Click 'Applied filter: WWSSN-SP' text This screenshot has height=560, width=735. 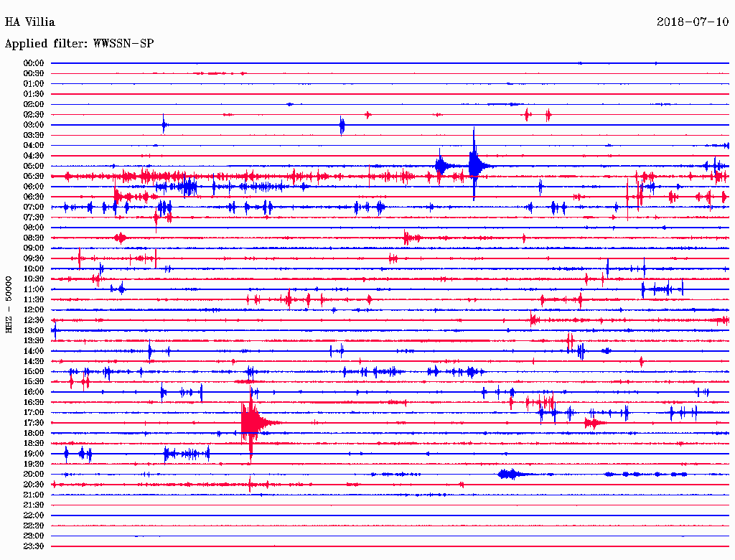[79, 44]
